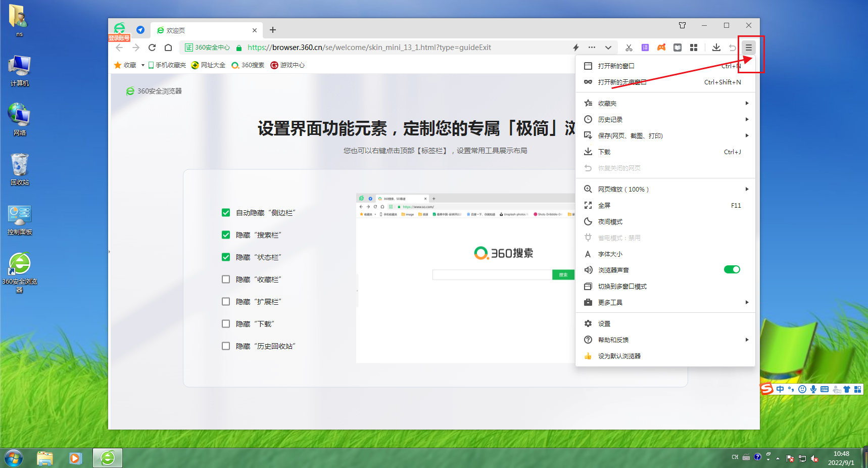Click the taskbar clock showing 10:48

tap(841, 458)
